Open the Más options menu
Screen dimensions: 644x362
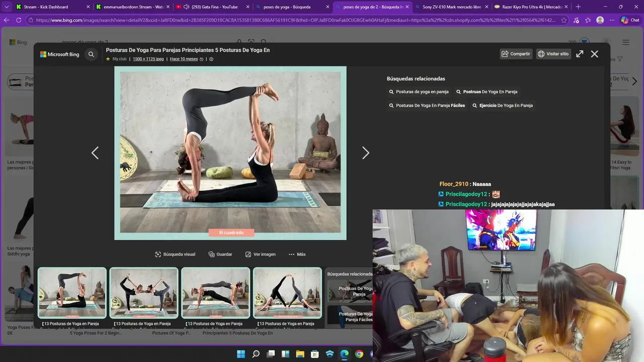[297, 254]
